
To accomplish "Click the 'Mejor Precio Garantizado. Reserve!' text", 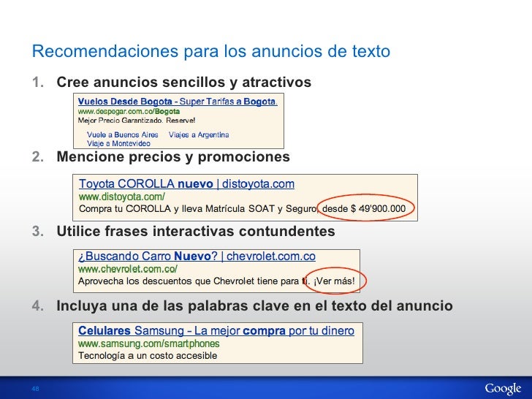I will click(137, 121).
